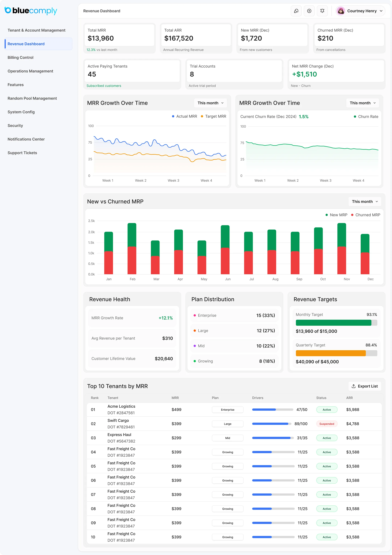Open Notifications Center in sidebar
The height and width of the screenshot is (555, 392).
(x=26, y=139)
